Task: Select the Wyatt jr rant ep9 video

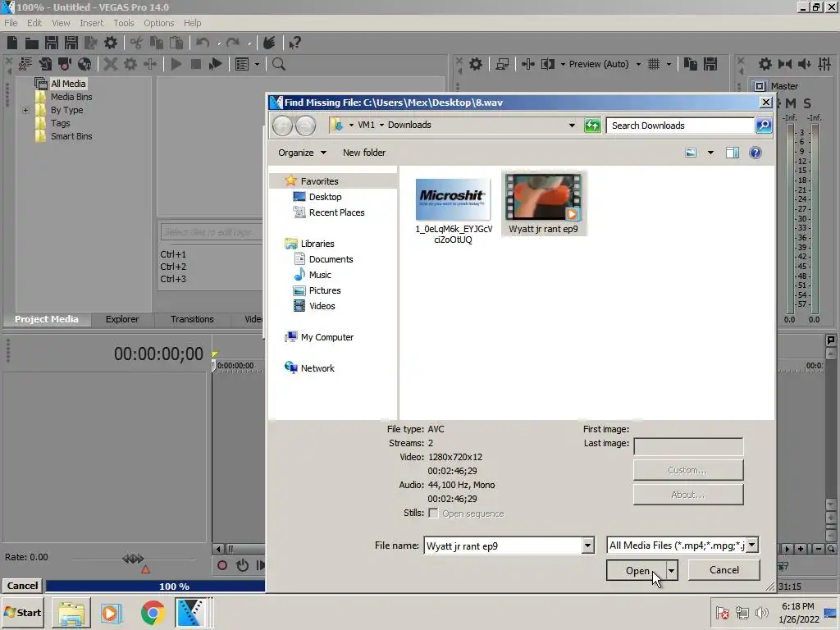Action: pos(543,204)
